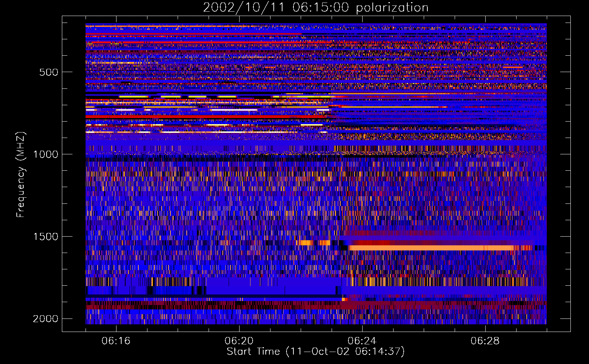Click the plot title '2002/10/11 06:15:00 polarization'
This screenshot has width=589, height=364.
tap(316, 8)
